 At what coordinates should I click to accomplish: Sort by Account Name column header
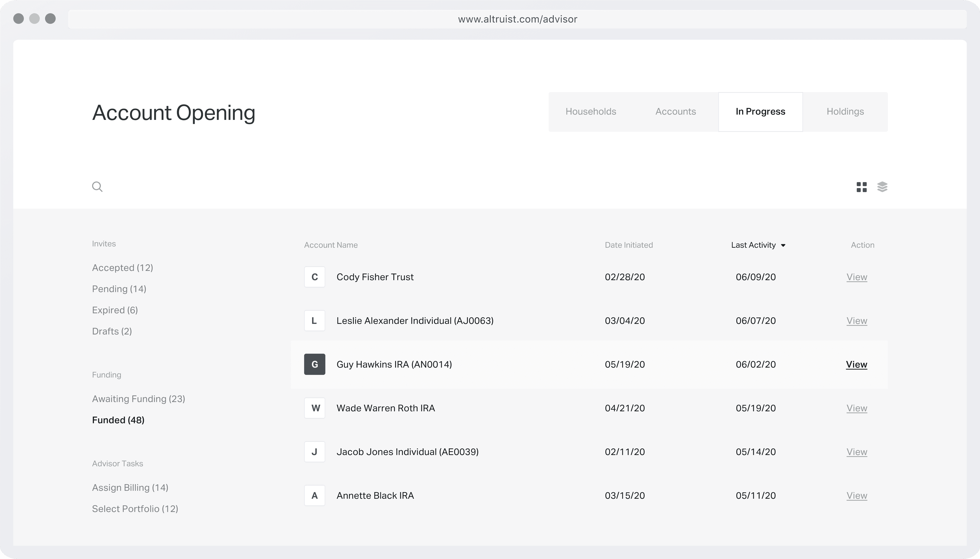331,245
